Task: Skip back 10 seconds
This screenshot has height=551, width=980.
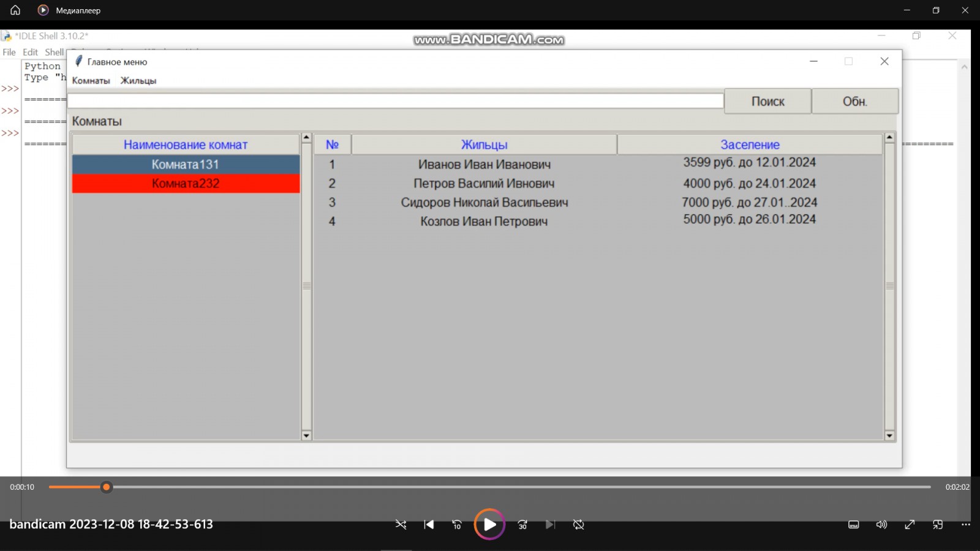Action: 457,525
